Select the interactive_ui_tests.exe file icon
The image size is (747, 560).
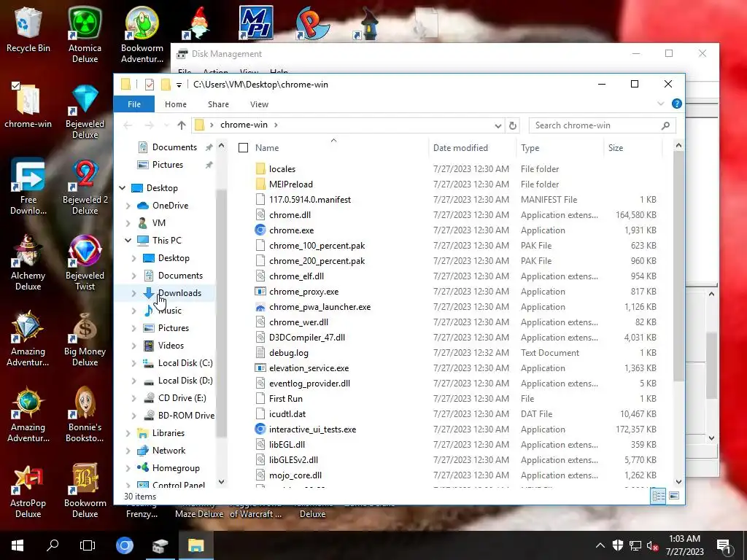(260, 429)
